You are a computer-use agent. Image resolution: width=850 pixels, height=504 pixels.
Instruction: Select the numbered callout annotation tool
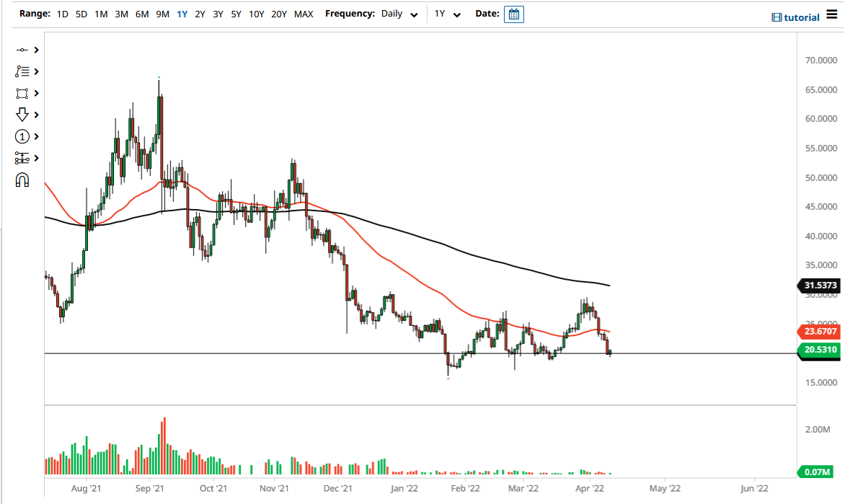(x=22, y=136)
